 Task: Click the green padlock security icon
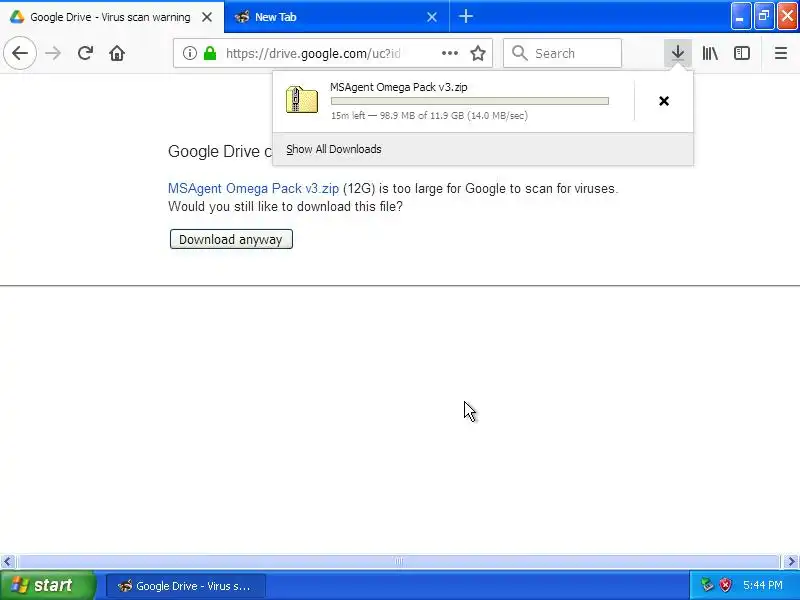[210, 53]
